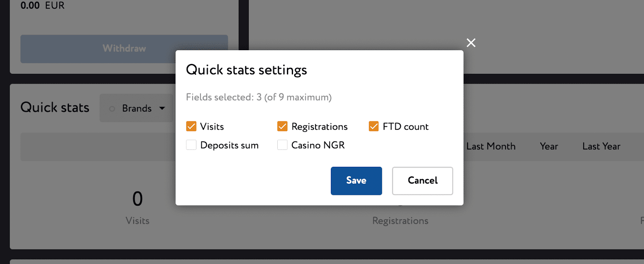This screenshot has height=264, width=644.
Task: Disable the FTD count checkbox
Action: (x=374, y=127)
